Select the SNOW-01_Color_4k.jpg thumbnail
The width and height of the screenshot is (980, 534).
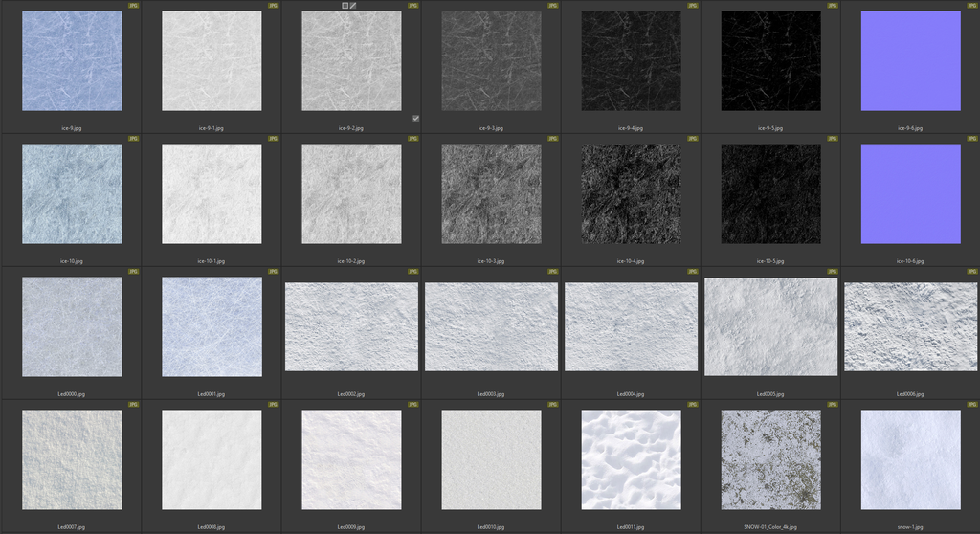pos(770,460)
